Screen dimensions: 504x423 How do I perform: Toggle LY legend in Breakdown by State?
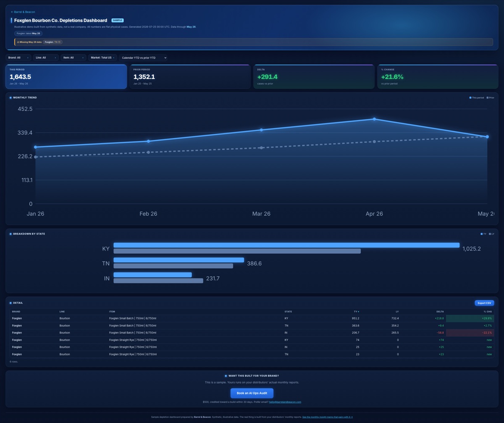point(492,234)
